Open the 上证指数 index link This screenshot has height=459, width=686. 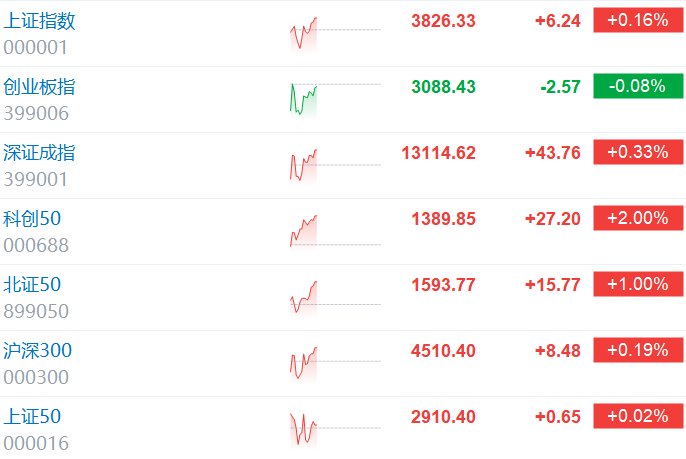(x=39, y=21)
